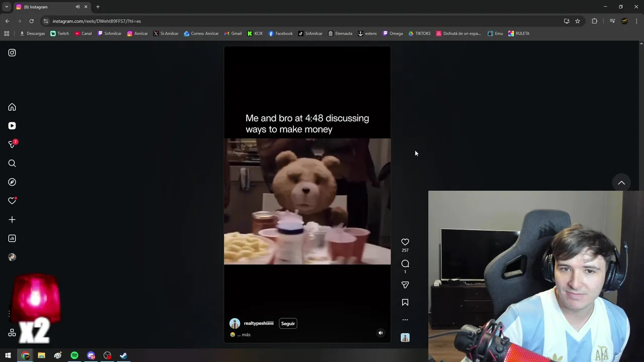Viewport: 644px width, 362px height.
Task: Open Chrome apps grid in bookmarks bar
Action: pyautogui.click(x=7, y=34)
